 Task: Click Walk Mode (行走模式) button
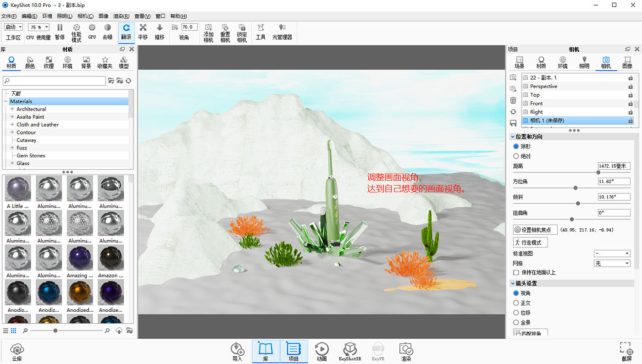pyautogui.click(x=530, y=242)
